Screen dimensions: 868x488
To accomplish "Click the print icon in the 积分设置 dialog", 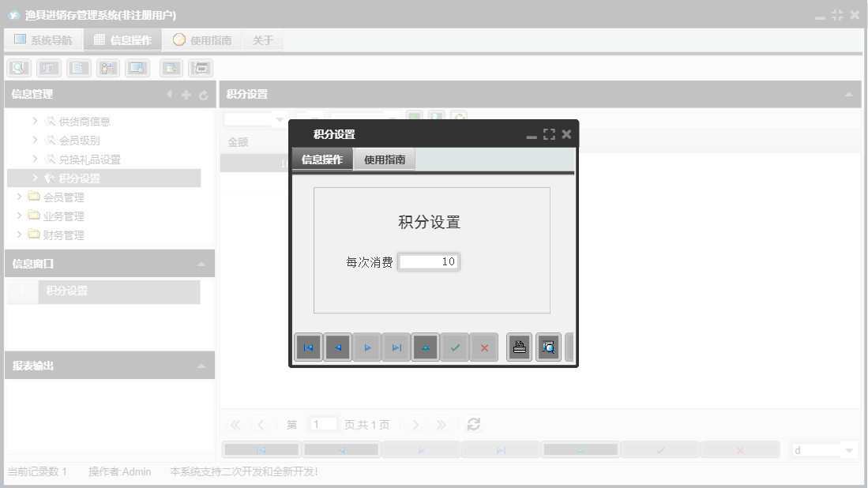I will (x=519, y=347).
